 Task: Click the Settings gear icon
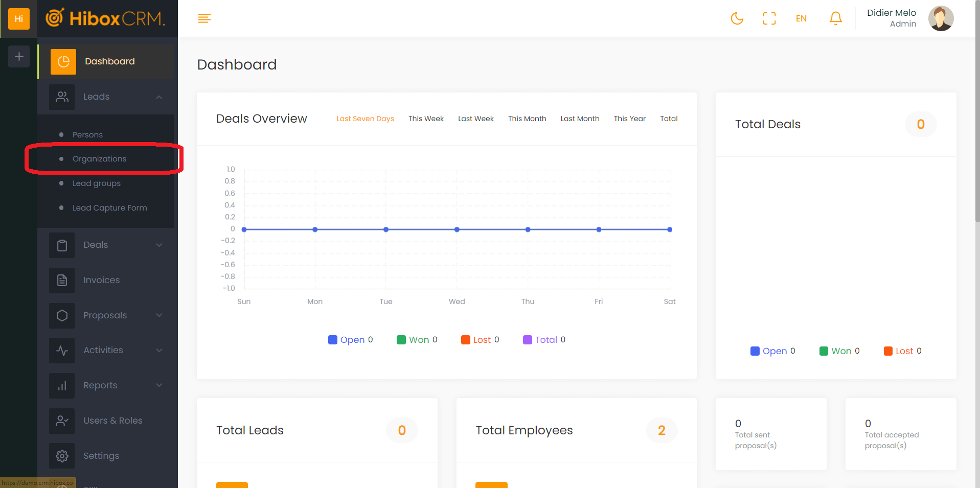[62, 456]
